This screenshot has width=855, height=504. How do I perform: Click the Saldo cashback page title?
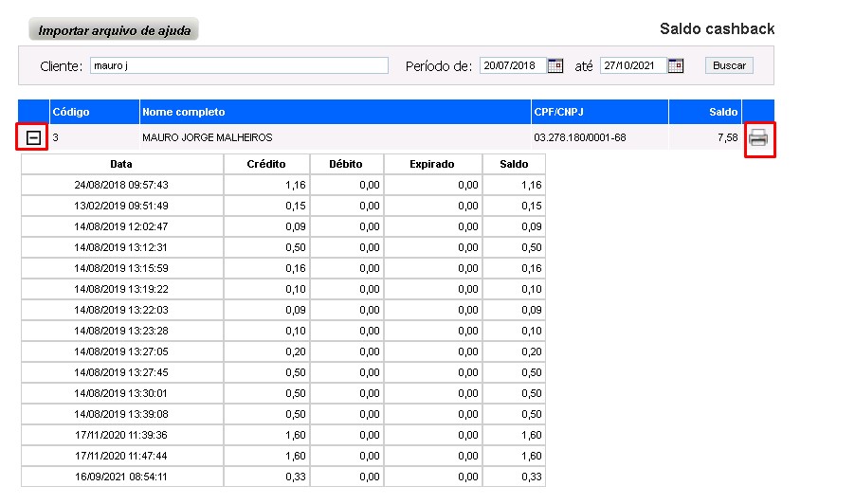coord(717,28)
